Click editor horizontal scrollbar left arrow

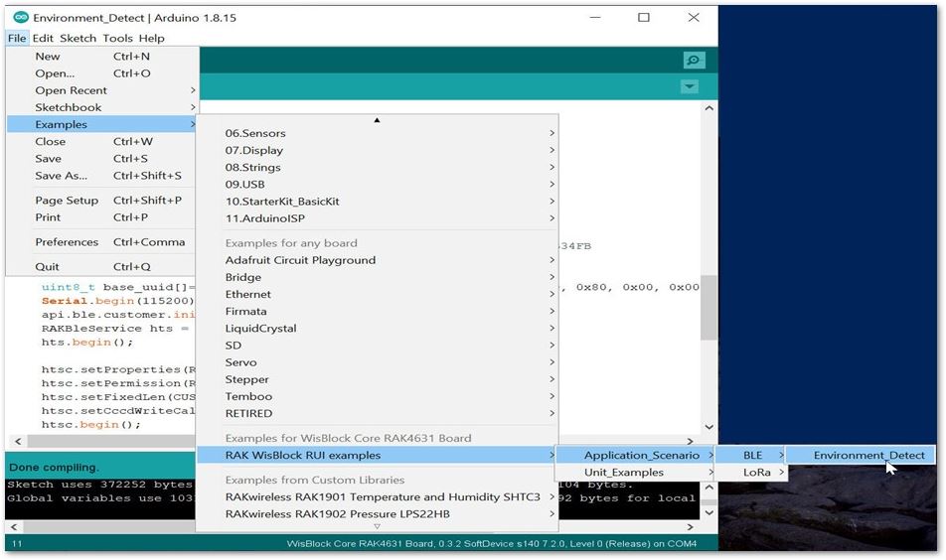pos(18,441)
